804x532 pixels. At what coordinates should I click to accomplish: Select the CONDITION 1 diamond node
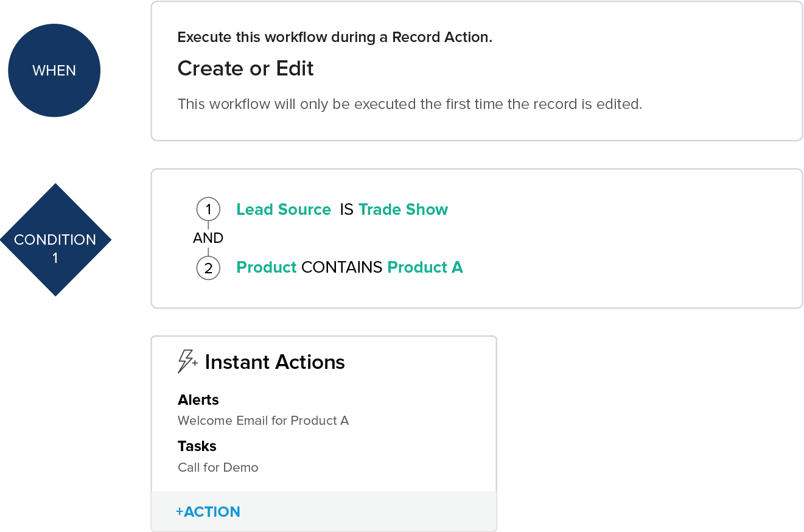click(55, 240)
